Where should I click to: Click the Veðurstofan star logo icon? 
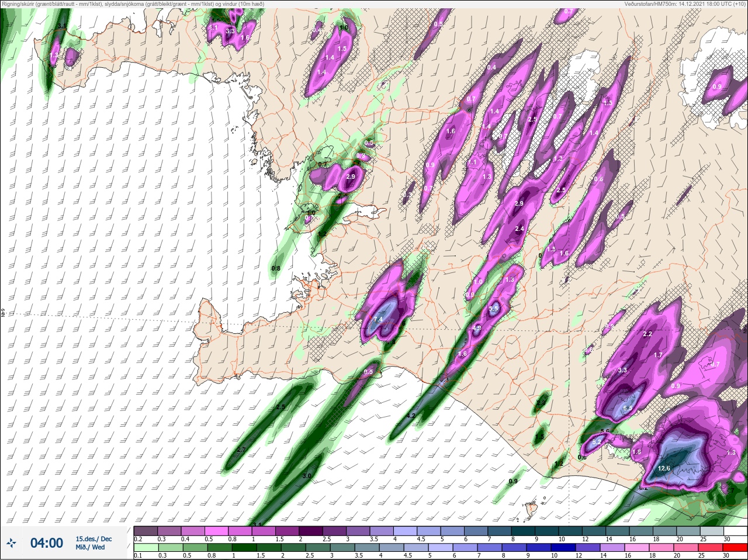[11, 544]
